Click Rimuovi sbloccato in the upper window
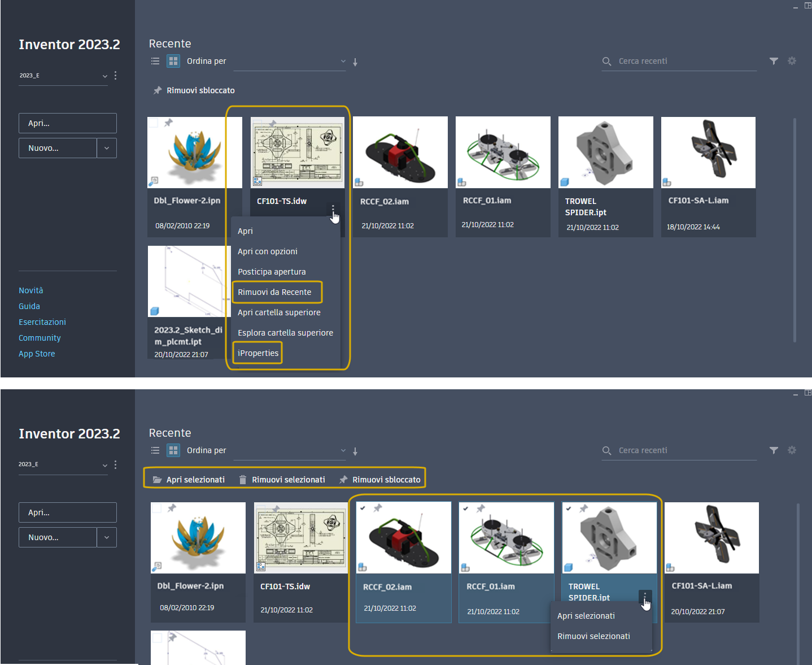 (x=194, y=90)
